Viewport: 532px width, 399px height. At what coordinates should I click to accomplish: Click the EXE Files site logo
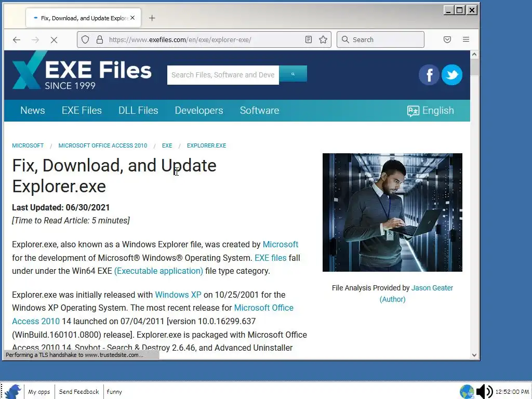[x=82, y=71]
